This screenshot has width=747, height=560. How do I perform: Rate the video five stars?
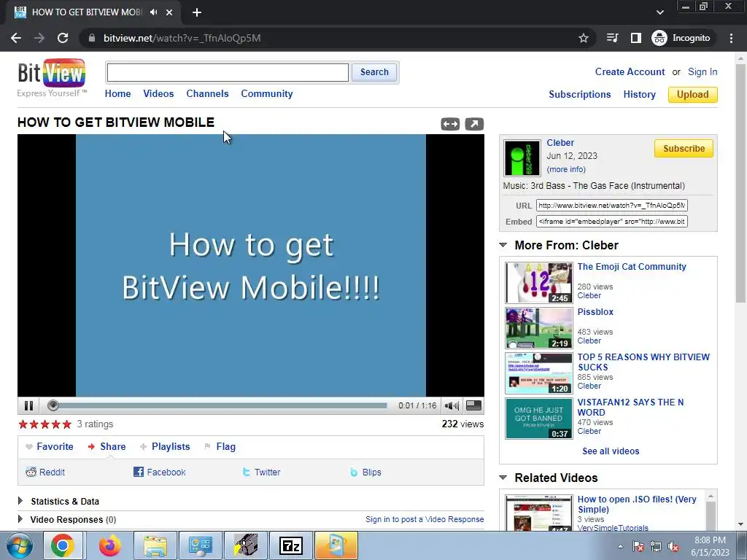[x=66, y=424]
